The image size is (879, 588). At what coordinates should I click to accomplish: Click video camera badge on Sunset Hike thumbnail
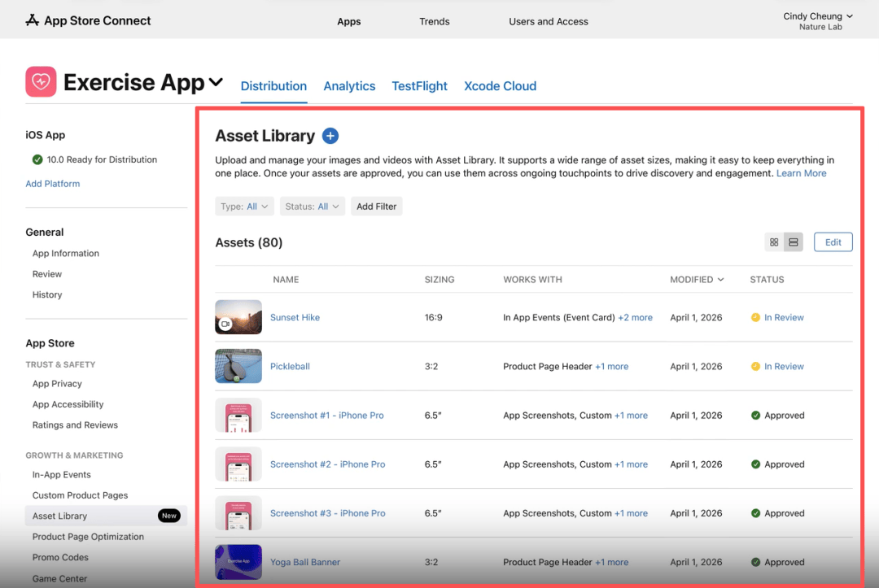(225, 324)
